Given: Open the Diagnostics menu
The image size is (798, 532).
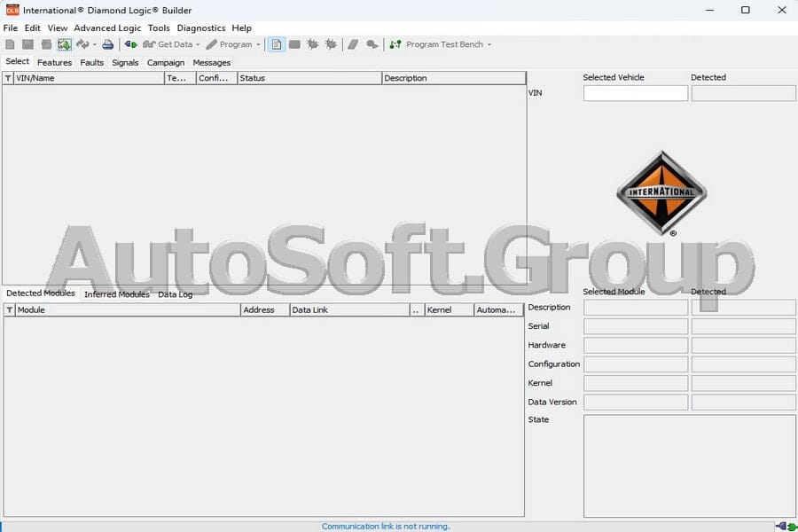Looking at the screenshot, I should (x=201, y=27).
